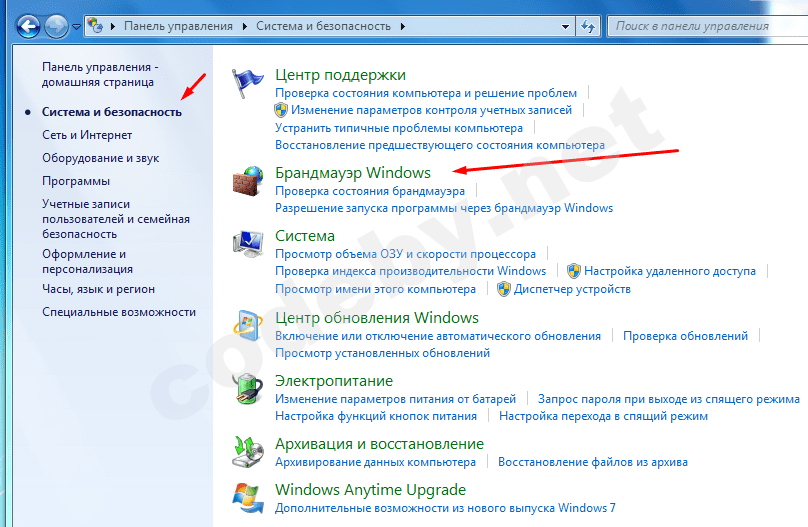Image resolution: width=808 pixels, height=527 pixels.
Task: Open Windows Anytime Upgrade heading
Action: point(371,489)
